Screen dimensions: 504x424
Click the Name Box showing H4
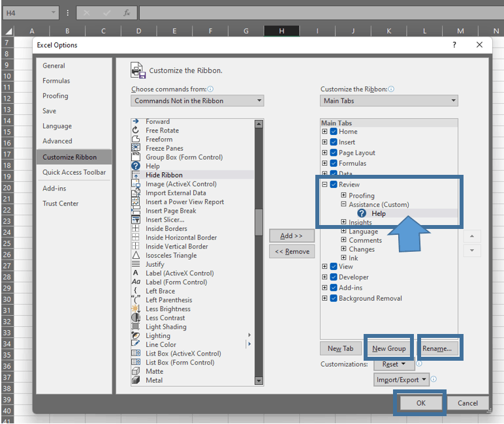tap(31, 13)
